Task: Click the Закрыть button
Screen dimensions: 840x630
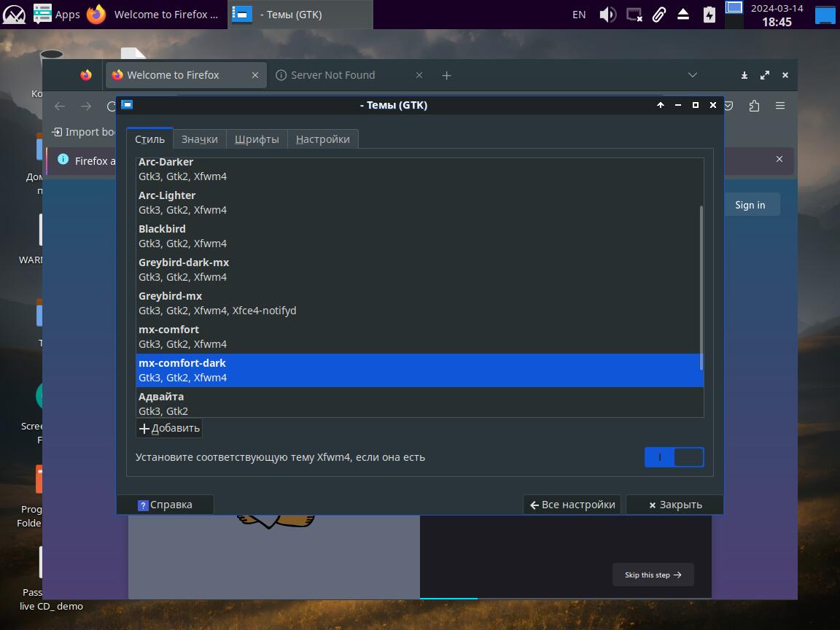Action: point(675,505)
